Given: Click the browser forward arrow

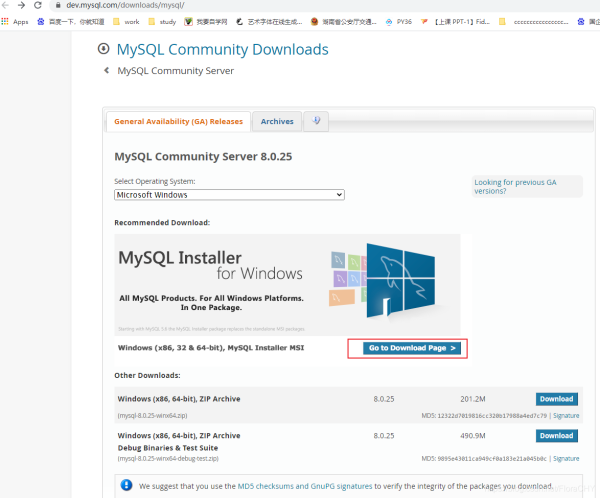Looking at the screenshot, I should 22,6.
